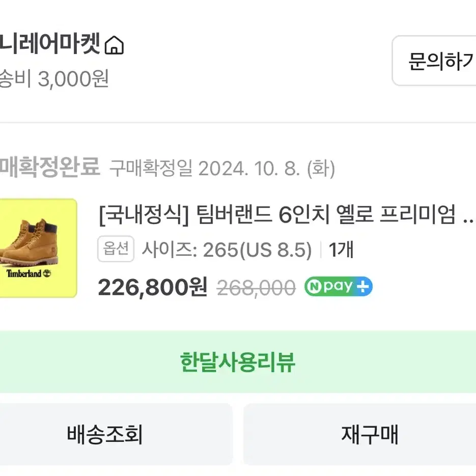The image size is (476, 476).
Task: Open the 팀버랜드 6인치 옐로 product title
Action: tap(277, 215)
